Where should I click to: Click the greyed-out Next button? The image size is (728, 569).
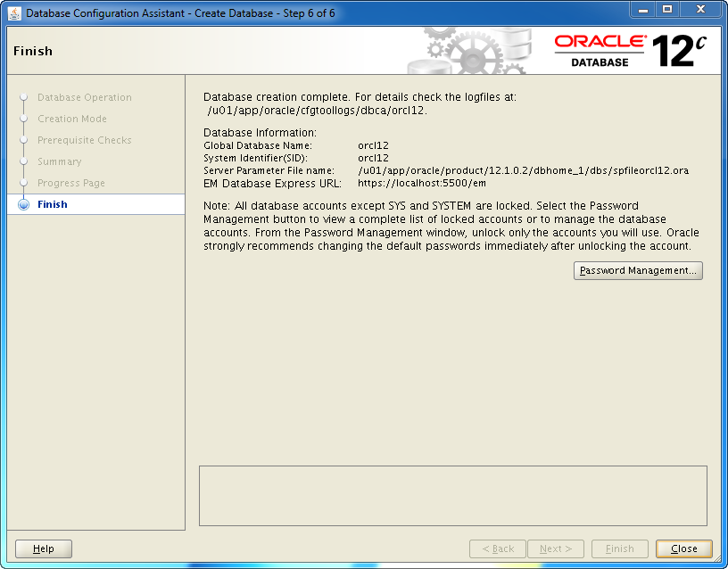(556, 548)
